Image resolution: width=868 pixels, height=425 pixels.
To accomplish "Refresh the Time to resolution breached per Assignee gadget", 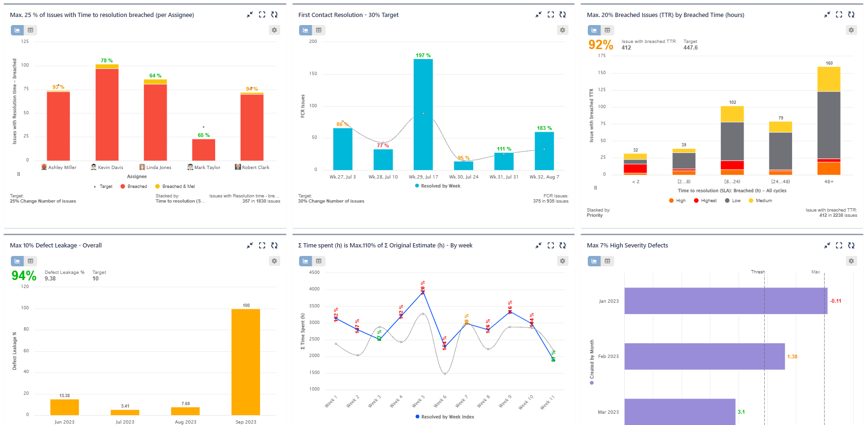I will point(274,15).
